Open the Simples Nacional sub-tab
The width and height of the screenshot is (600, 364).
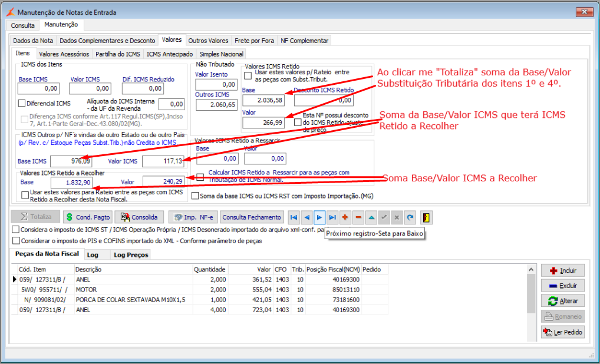[221, 54]
